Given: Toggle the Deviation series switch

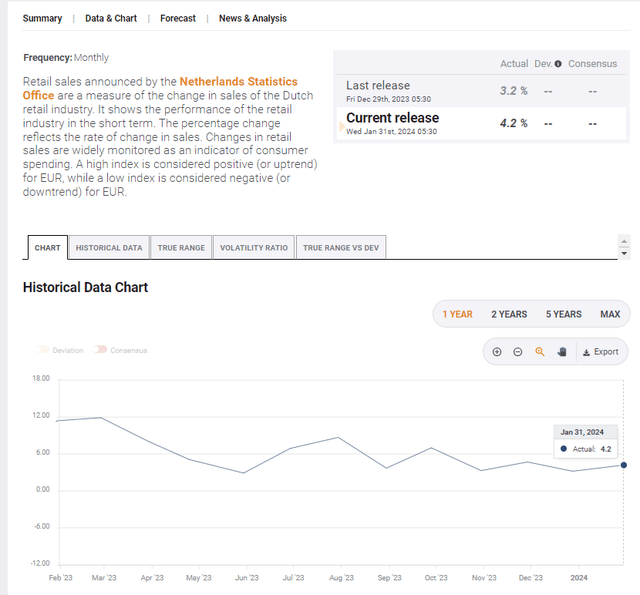Looking at the screenshot, I should pyautogui.click(x=43, y=350).
